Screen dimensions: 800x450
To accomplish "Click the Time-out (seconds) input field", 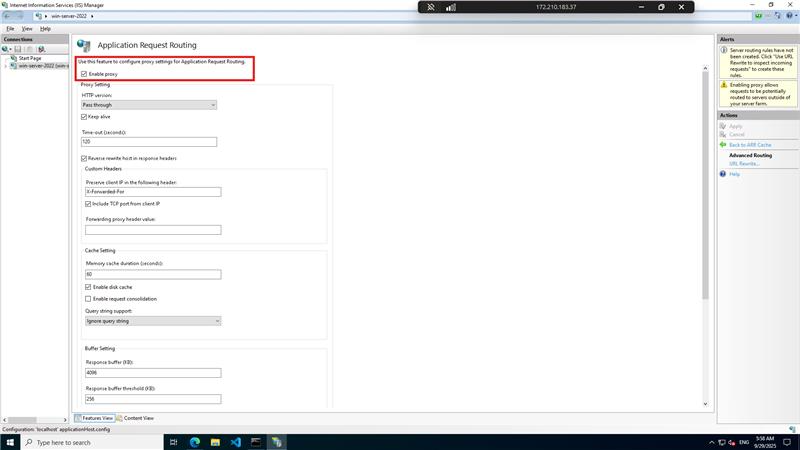I will coord(149,142).
